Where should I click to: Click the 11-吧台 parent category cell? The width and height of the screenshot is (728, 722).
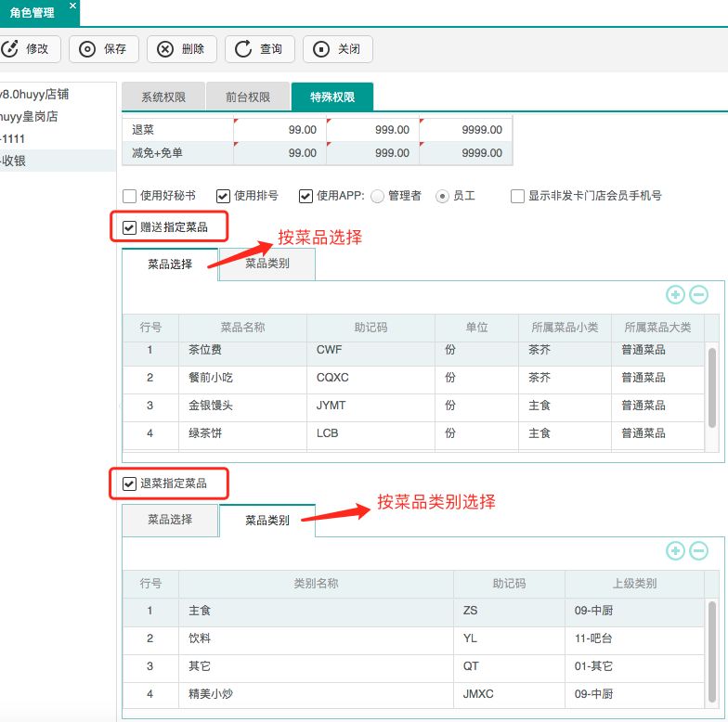(x=634, y=640)
